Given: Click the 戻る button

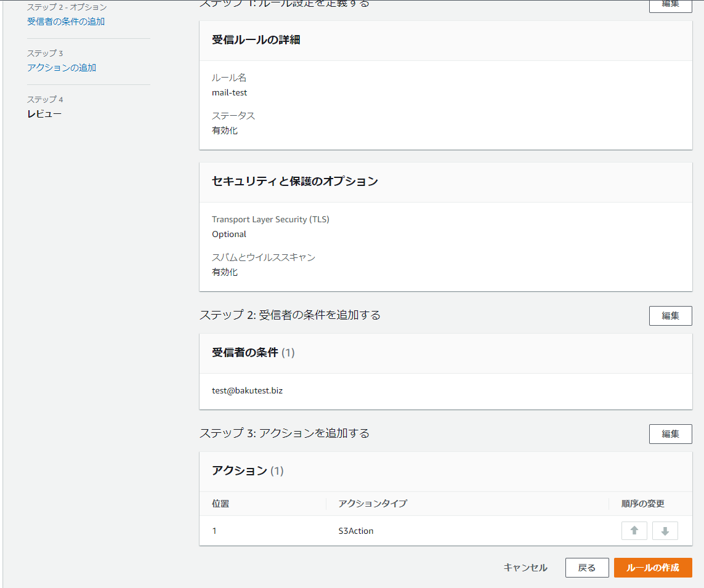Looking at the screenshot, I should pyautogui.click(x=587, y=567).
